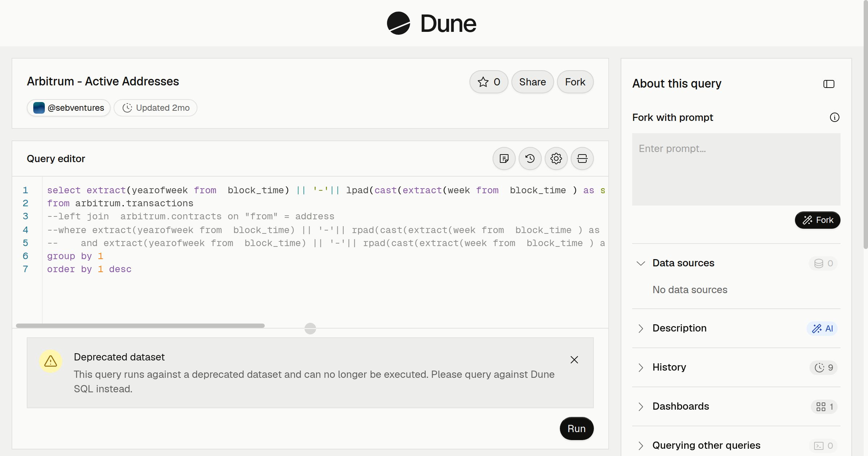Click code line 2 'from arbitrum.transactions'
The height and width of the screenshot is (456, 868).
pyautogui.click(x=120, y=203)
